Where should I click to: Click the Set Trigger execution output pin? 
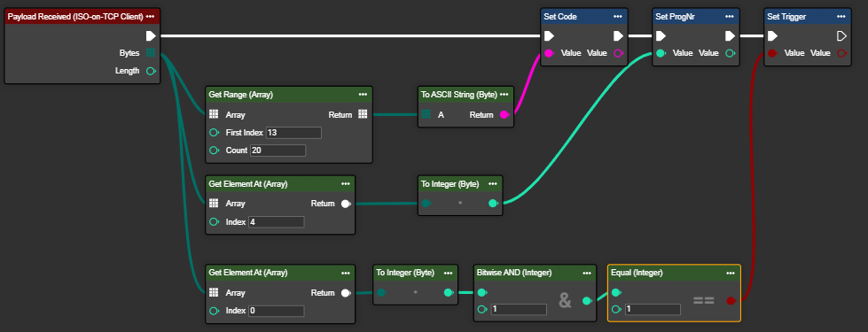click(841, 36)
